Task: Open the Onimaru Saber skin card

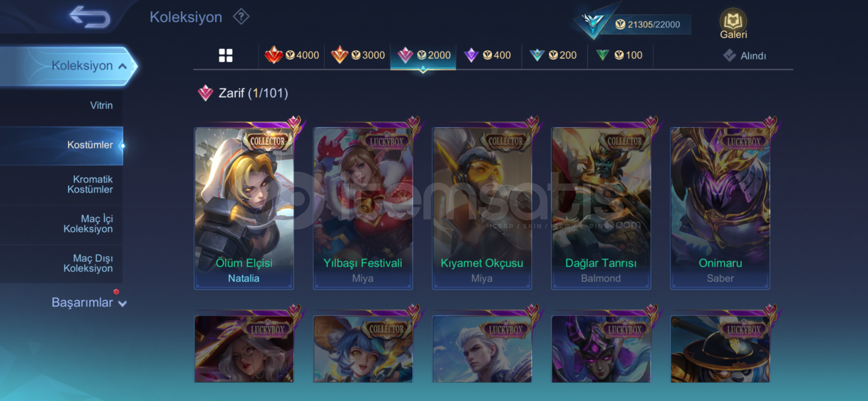Action: click(720, 208)
